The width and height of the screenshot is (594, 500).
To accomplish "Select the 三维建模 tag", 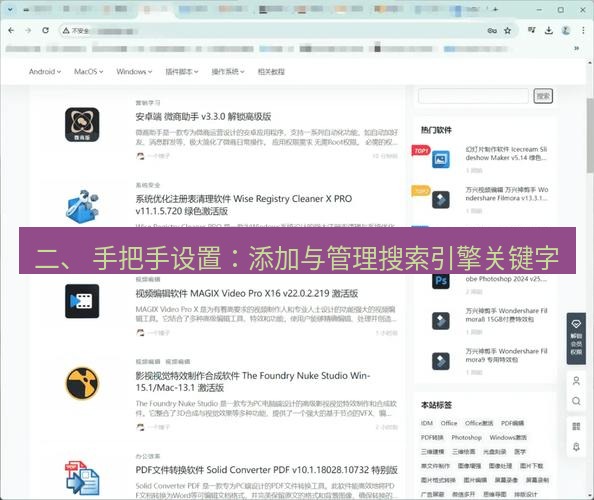I will pos(433,452).
